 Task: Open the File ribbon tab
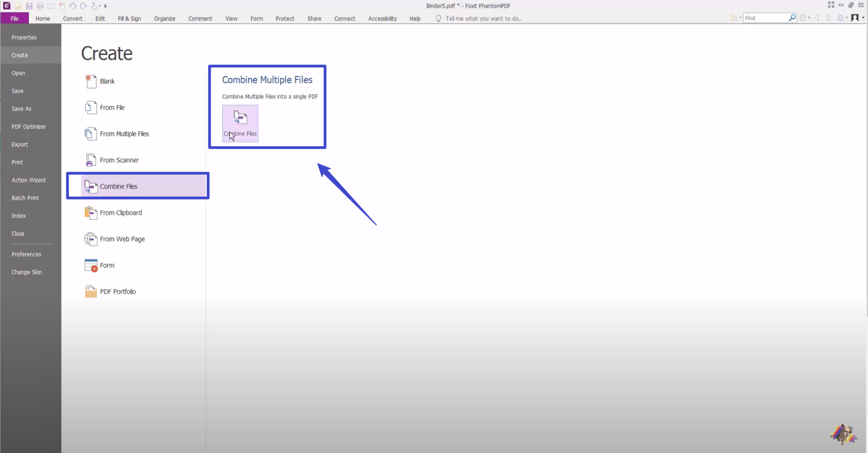15,18
